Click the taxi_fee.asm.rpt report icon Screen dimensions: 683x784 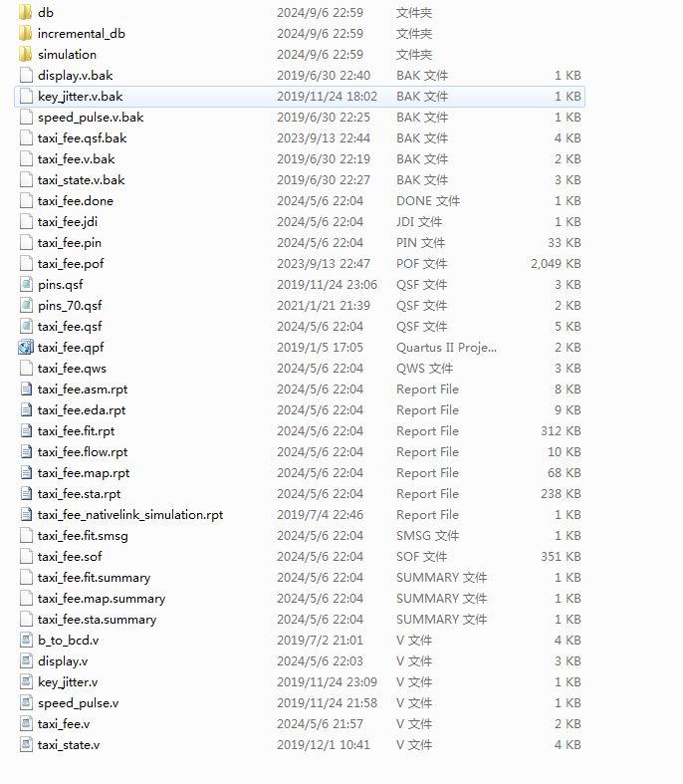[x=26, y=389]
